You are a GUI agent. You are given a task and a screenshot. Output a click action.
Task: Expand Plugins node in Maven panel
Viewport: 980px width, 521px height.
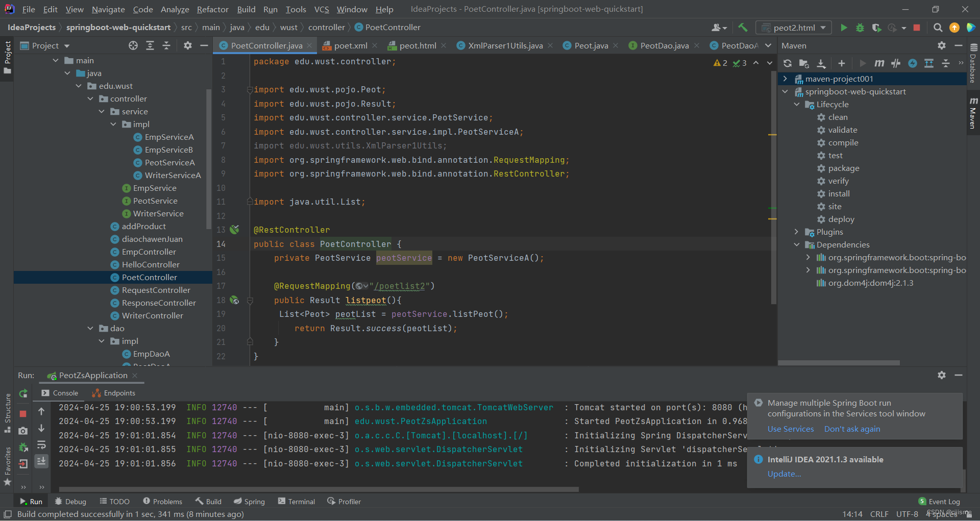(x=796, y=232)
